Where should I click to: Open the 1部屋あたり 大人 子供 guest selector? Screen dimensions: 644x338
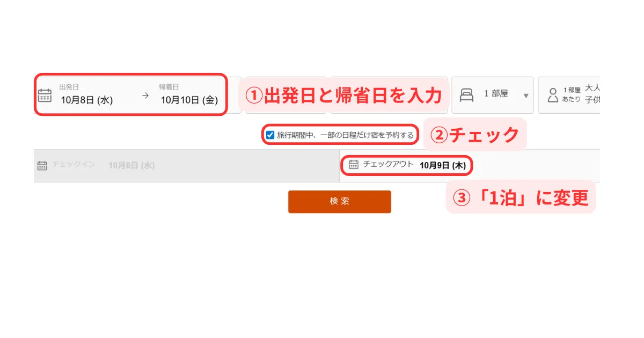tap(569, 95)
